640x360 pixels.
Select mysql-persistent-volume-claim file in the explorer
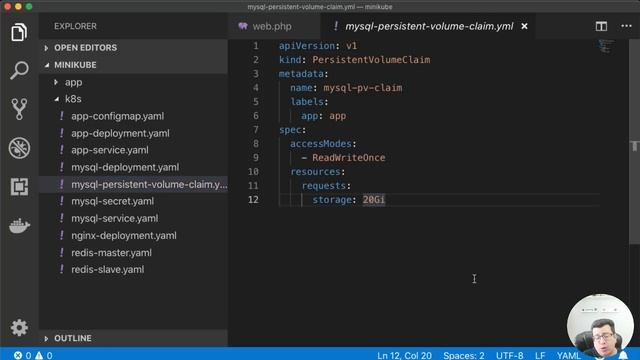click(133, 184)
